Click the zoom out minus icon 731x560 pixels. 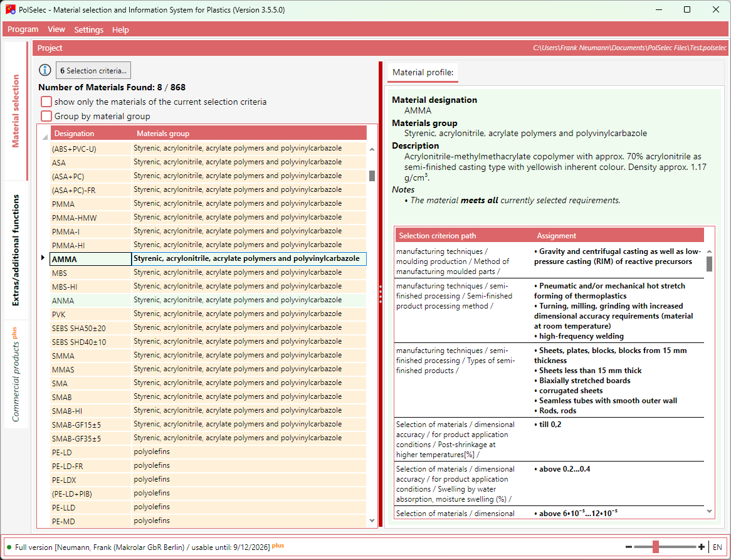[x=628, y=547]
